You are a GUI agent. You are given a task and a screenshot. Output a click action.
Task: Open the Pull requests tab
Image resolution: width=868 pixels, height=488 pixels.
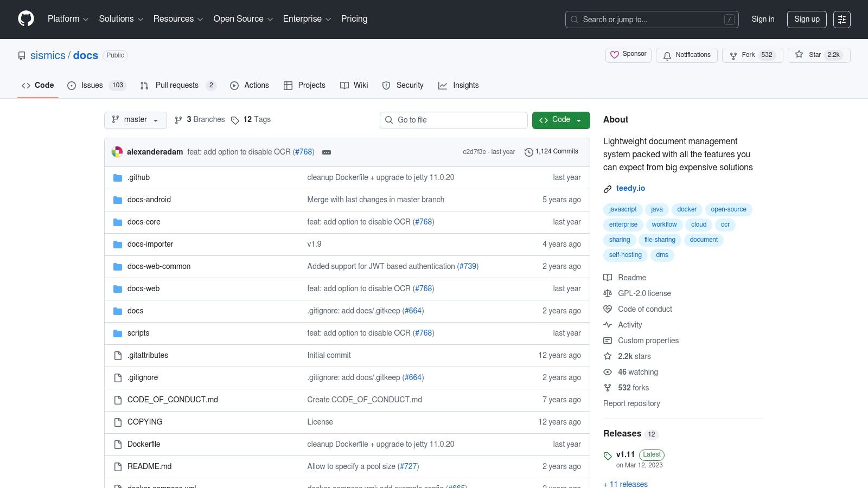pyautogui.click(x=176, y=86)
